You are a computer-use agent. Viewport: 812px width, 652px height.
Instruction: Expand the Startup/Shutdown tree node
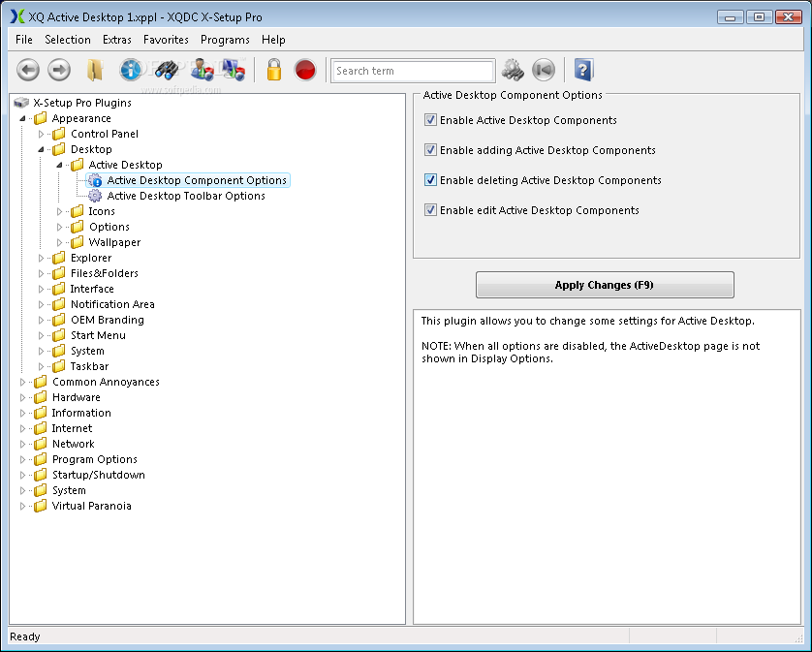(x=22, y=475)
